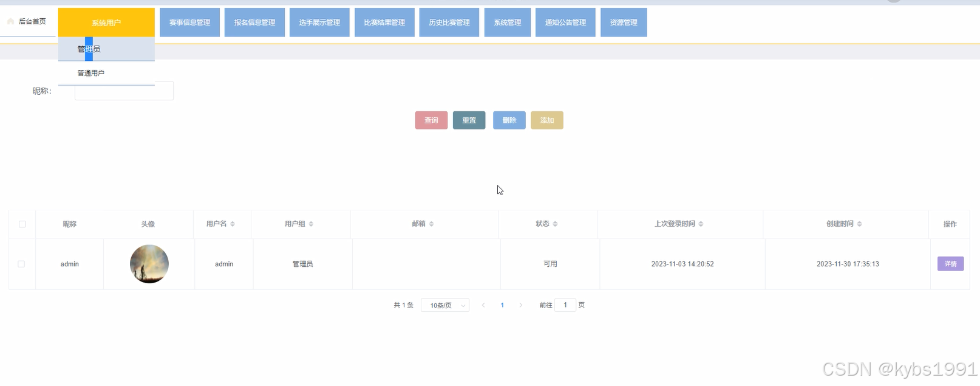Viewport: 980px width, 386px height.
Task: Sort by 创建时间 column arrows
Action: [x=859, y=224]
